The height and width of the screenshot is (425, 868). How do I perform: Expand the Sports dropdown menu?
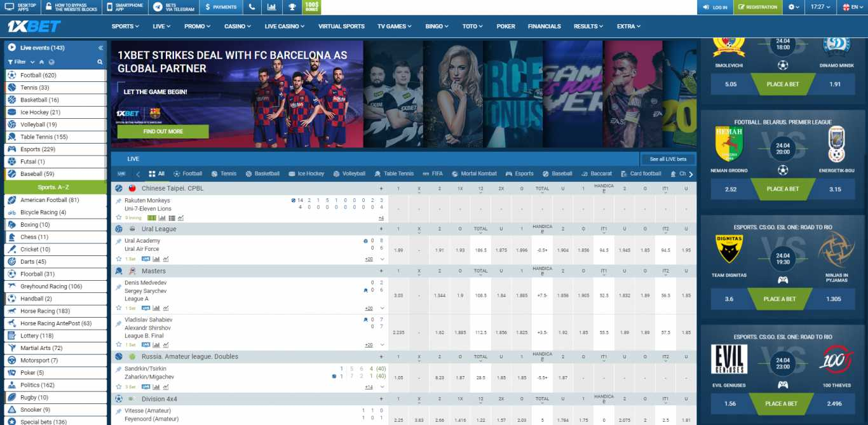125,26
